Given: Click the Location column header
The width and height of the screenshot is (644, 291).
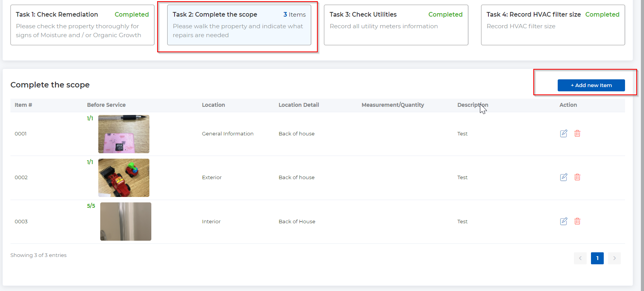Looking at the screenshot, I should tap(213, 105).
